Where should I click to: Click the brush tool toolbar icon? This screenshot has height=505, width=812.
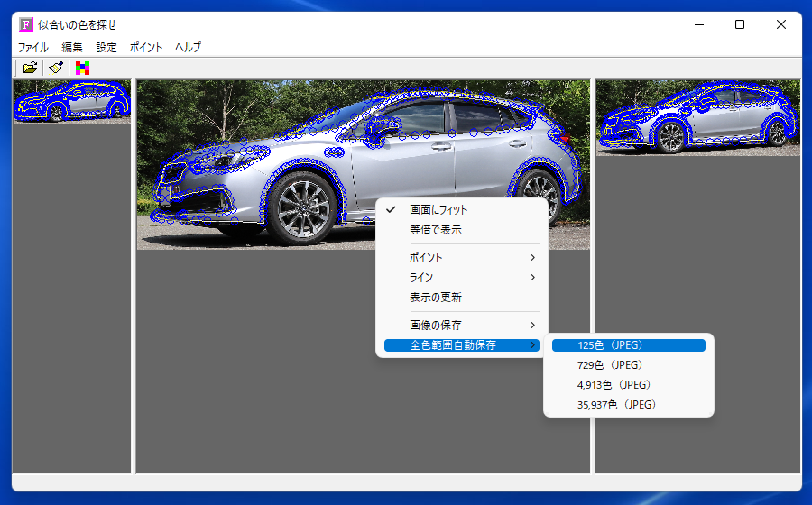click(56, 68)
